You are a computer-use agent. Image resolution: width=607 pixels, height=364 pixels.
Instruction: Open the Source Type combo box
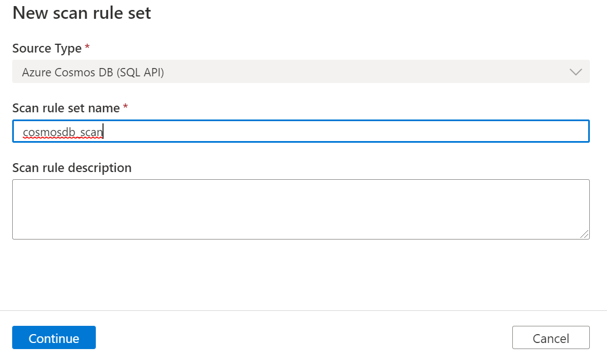pos(300,72)
